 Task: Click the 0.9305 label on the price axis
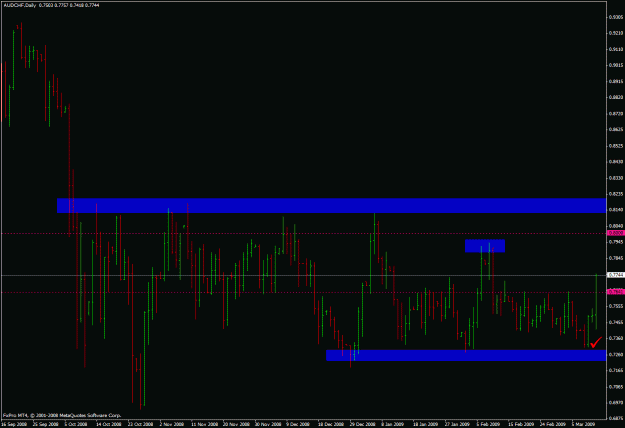coord(616,17)
